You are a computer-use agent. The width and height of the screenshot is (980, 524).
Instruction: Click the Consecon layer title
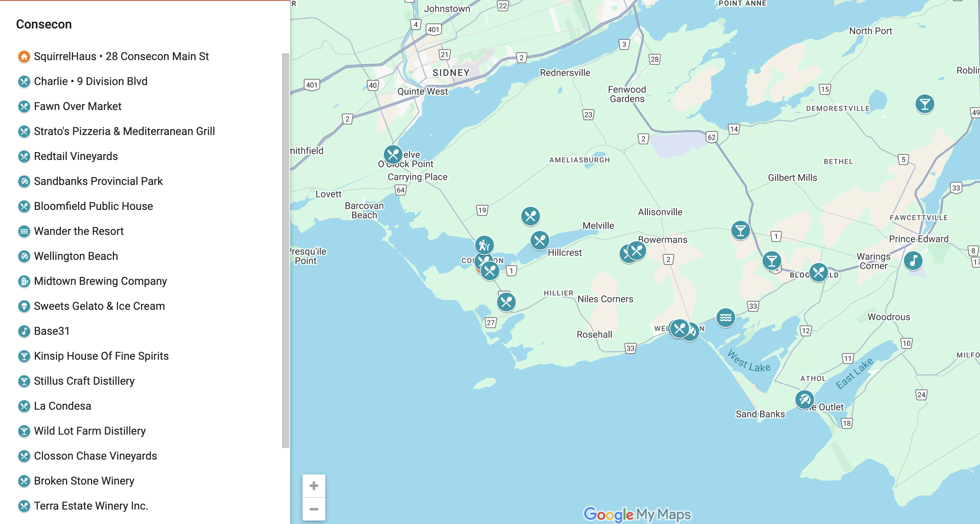[44, 24]
